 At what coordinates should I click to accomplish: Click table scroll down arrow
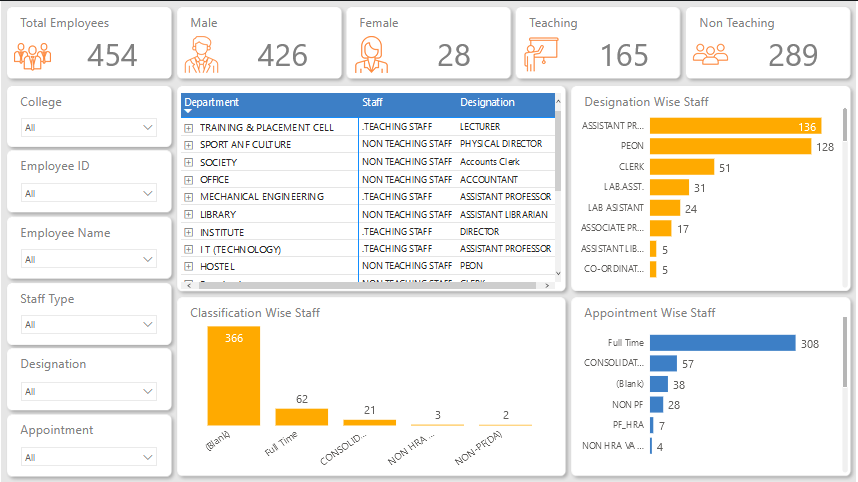pyautogui.click(x=558, y=273)
